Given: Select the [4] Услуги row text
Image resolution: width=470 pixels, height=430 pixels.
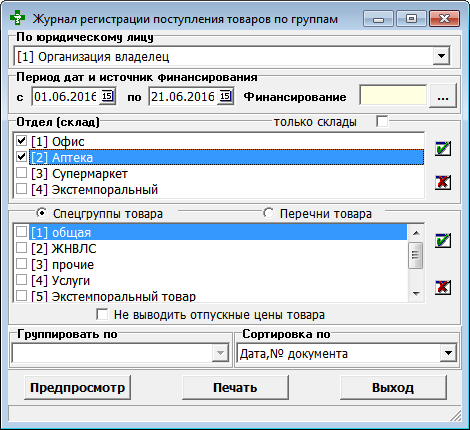Looking at the screenshot, I should tap(60, 281).
